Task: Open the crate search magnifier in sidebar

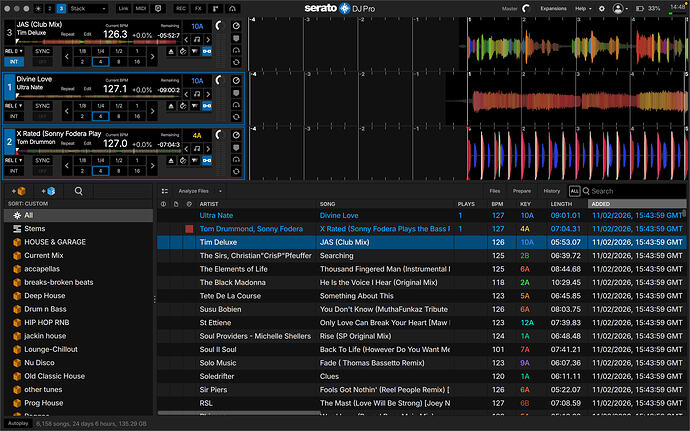Action: pos(78,191)
